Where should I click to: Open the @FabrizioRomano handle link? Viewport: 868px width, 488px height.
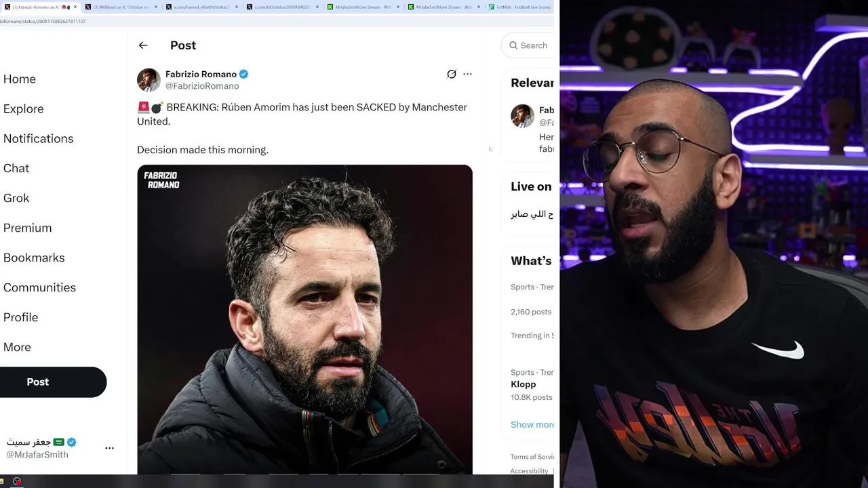pyautogui.click(x=202, y=86)
